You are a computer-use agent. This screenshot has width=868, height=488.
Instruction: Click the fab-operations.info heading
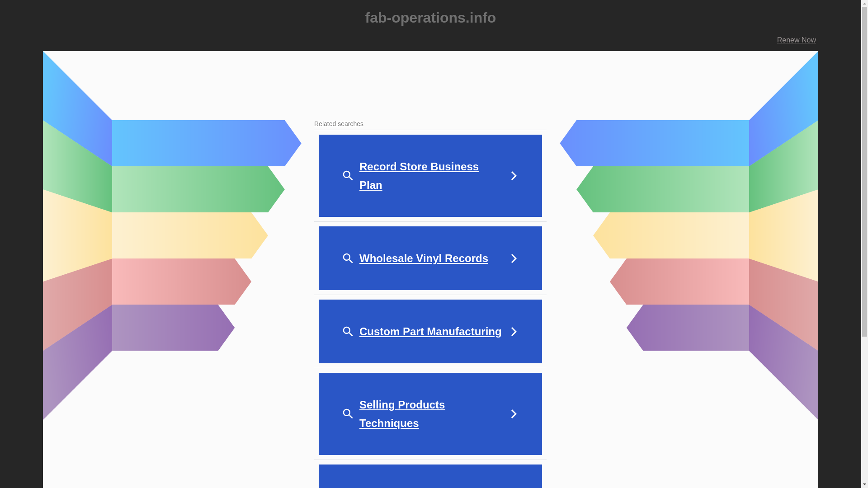point(430,18)
